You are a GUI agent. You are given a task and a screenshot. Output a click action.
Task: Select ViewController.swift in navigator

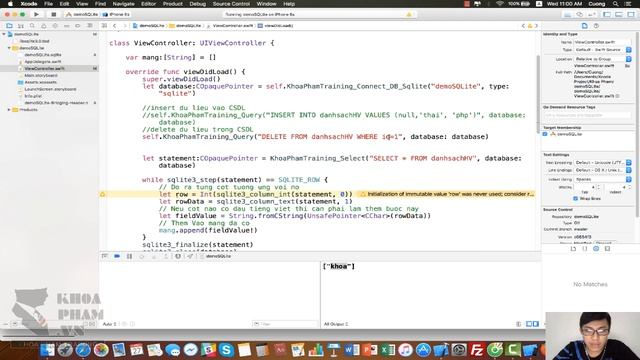44,69
